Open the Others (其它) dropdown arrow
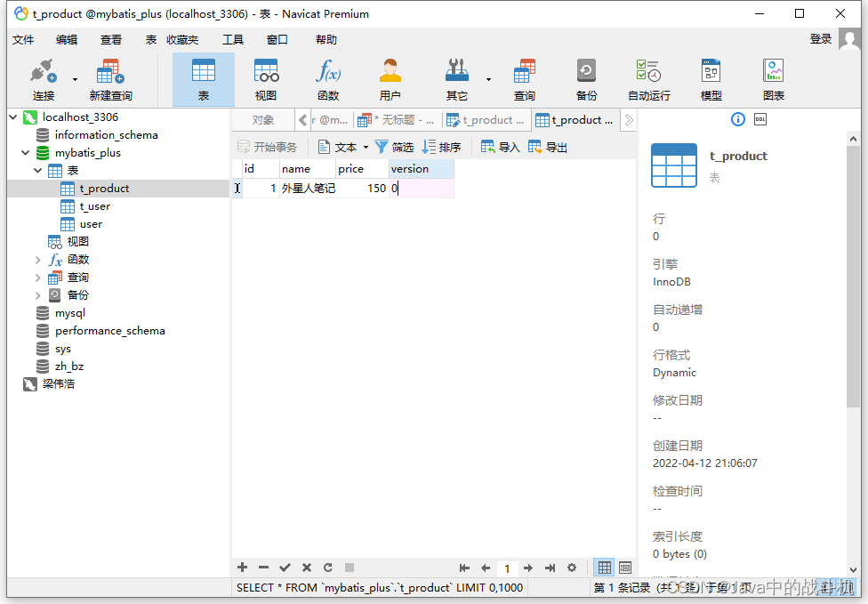This screenshot has width=868, height=604. [488, 80]
